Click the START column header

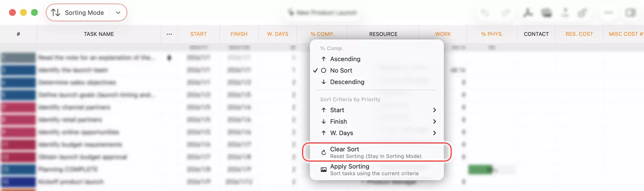tap(198, 34)
